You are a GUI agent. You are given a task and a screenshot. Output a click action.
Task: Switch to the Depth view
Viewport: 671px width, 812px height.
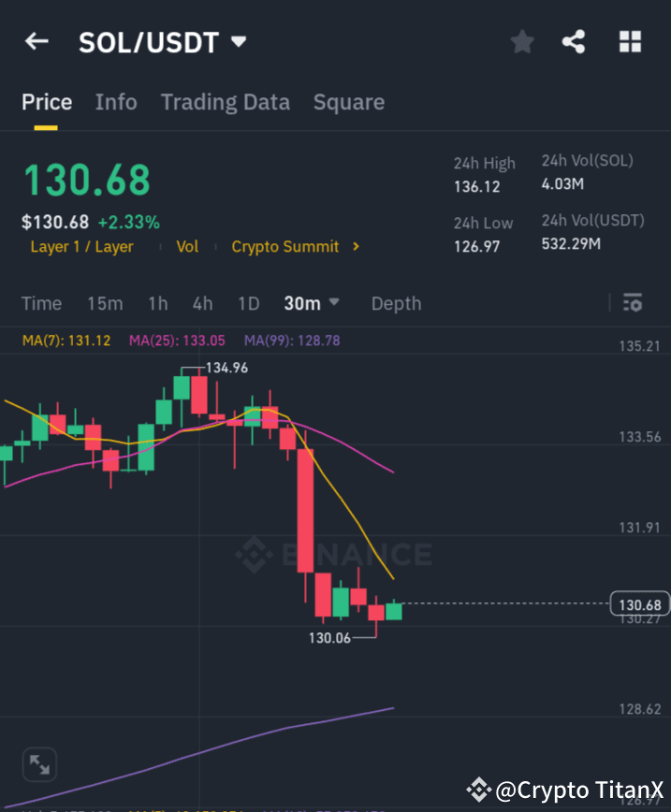click(396, 303)
